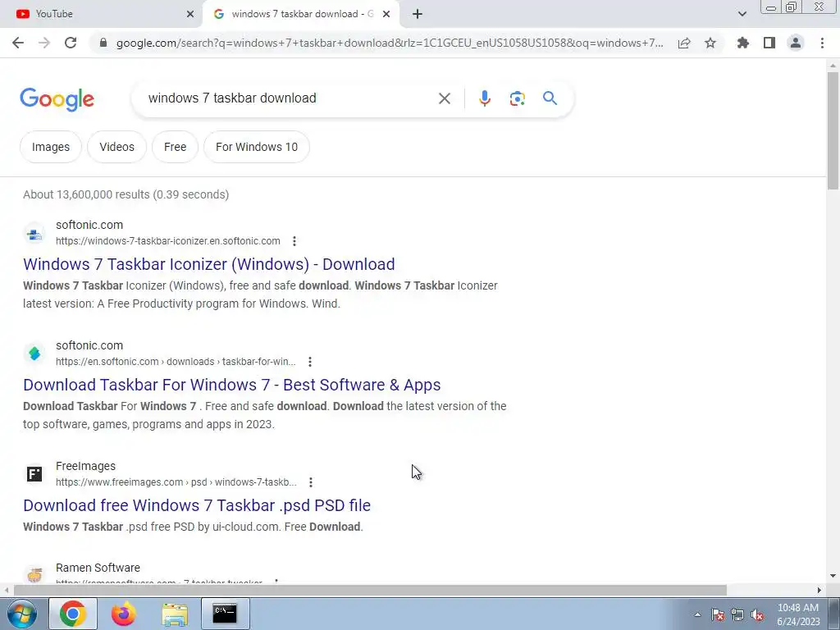Open the taskbar clock and date
Image resolution: width=840 pixels, height=630 pixels.
tap(798, 614)
